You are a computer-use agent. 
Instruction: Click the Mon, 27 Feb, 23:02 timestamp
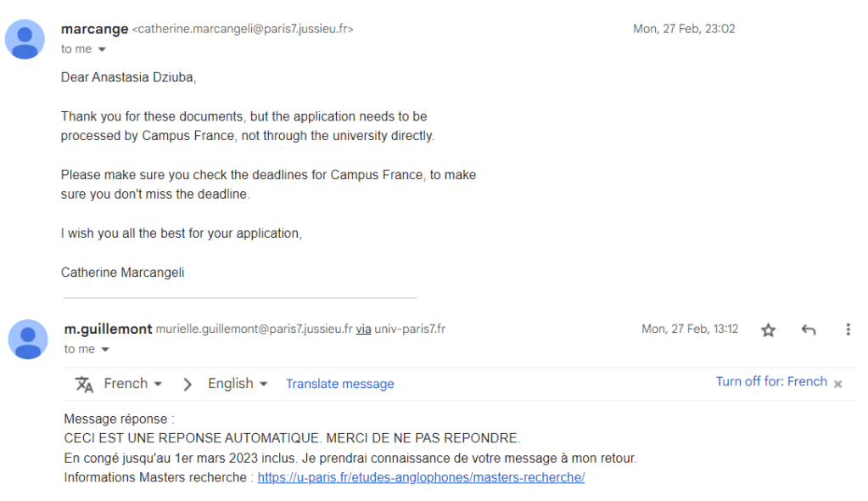pyautogui.click(x=684, y=29)
